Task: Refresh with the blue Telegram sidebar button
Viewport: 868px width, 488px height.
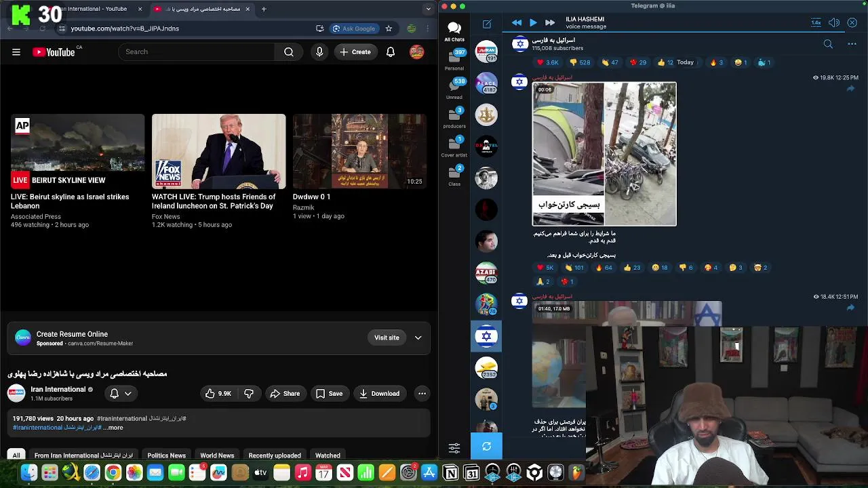Action: click(486, 446)
